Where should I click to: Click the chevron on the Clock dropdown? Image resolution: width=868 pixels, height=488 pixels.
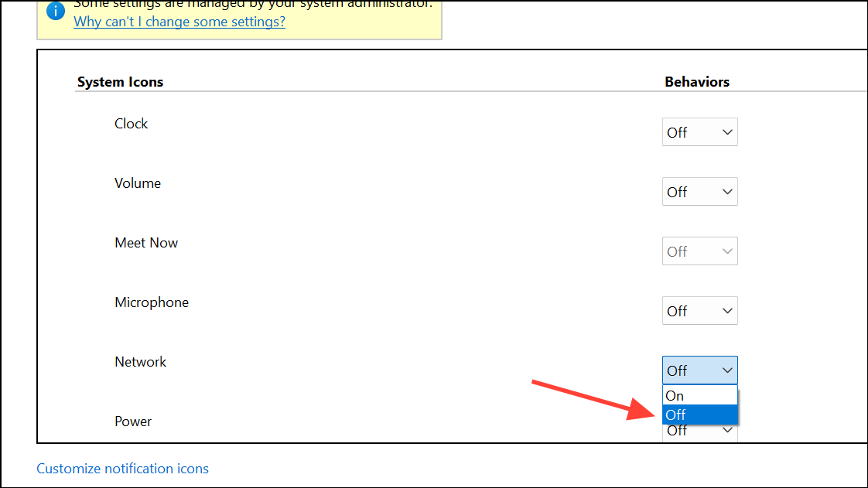tap(726, 131)
